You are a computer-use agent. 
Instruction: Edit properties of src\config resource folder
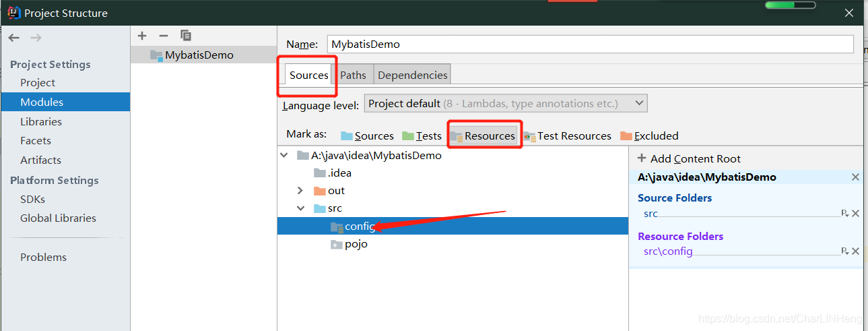(x=845, y=251)
